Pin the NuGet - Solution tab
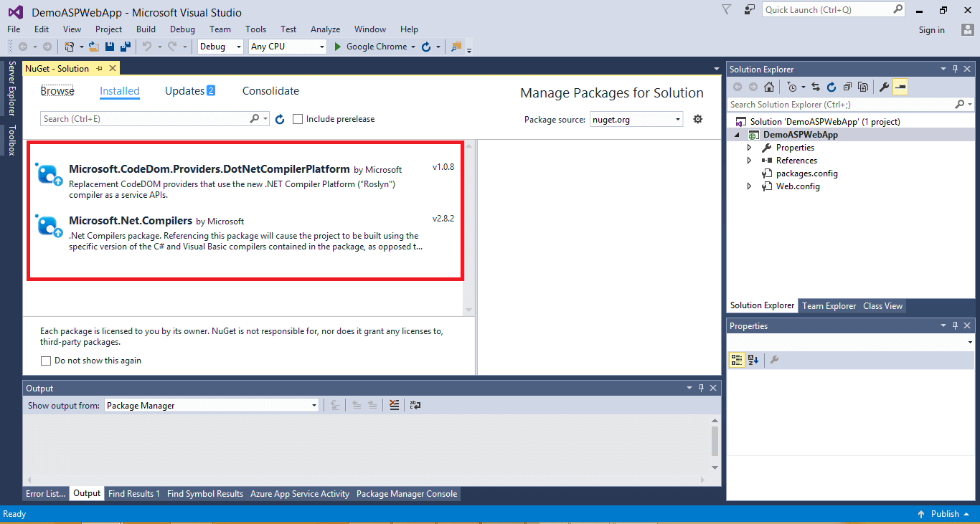The width and height of the screenshot is (980, 524). click(100, 69)
